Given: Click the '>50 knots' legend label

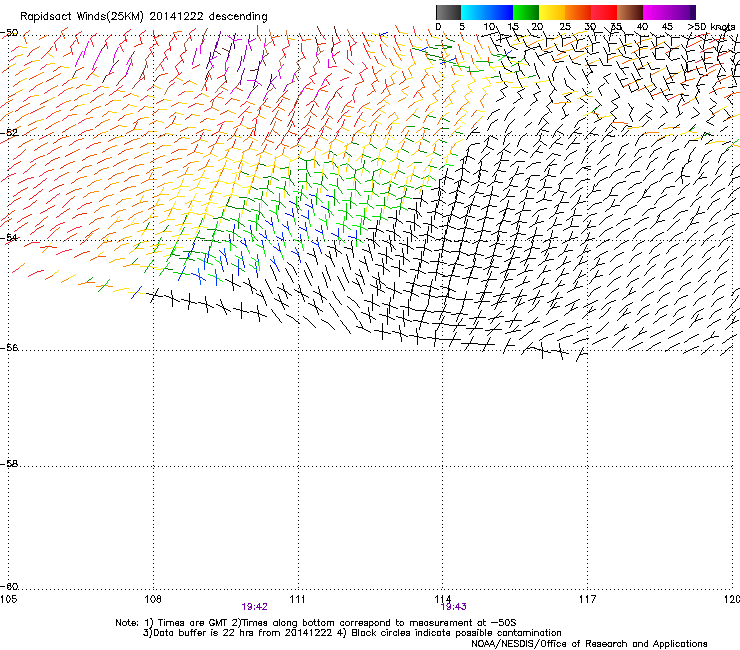Looking at the screenshot, I should pos(711,27).
